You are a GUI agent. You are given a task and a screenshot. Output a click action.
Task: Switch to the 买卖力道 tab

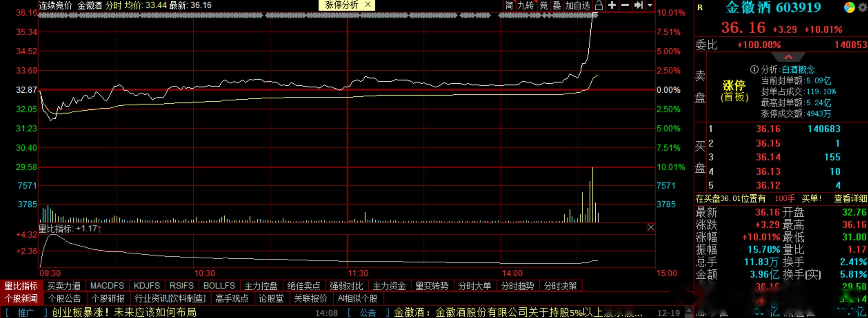click(x=64, y=286)
